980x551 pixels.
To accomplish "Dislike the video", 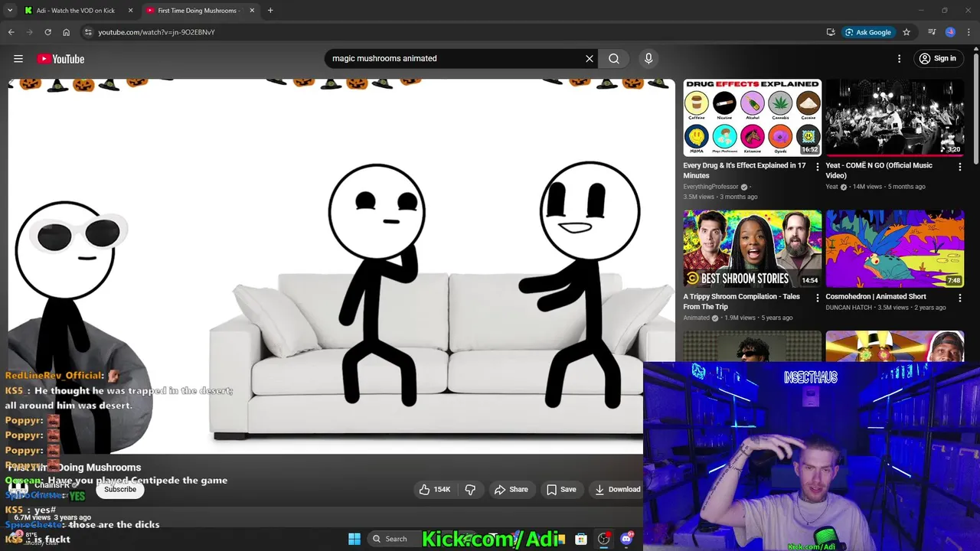I will coord(470,489).
